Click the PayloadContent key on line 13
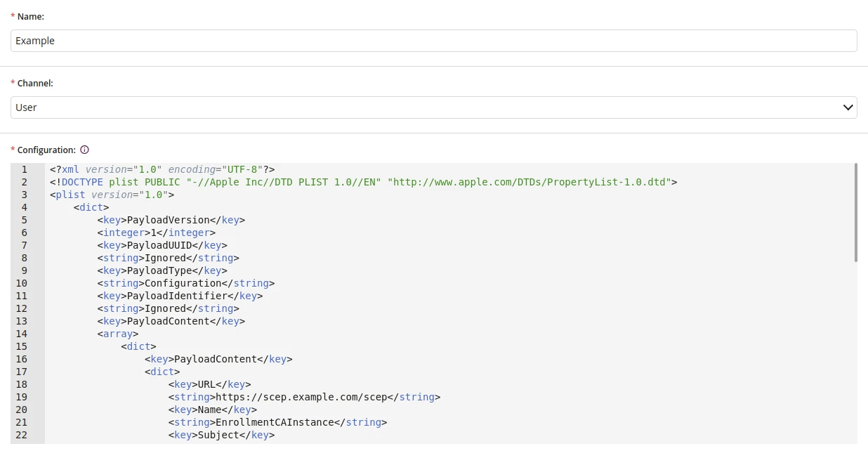The width and height of the screenshot is (868, 458). [171, 321]
